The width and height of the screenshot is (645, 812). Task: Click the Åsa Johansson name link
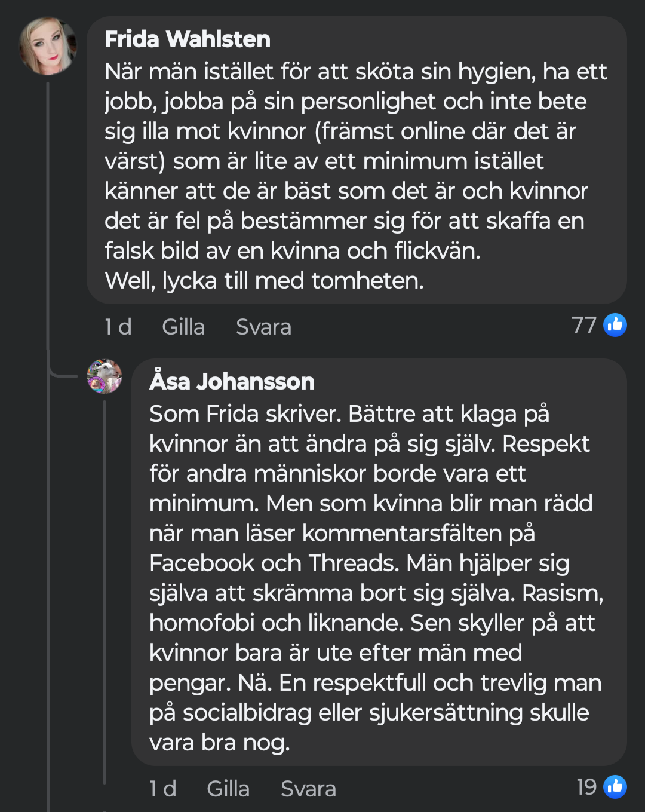(x=232, y=381)
